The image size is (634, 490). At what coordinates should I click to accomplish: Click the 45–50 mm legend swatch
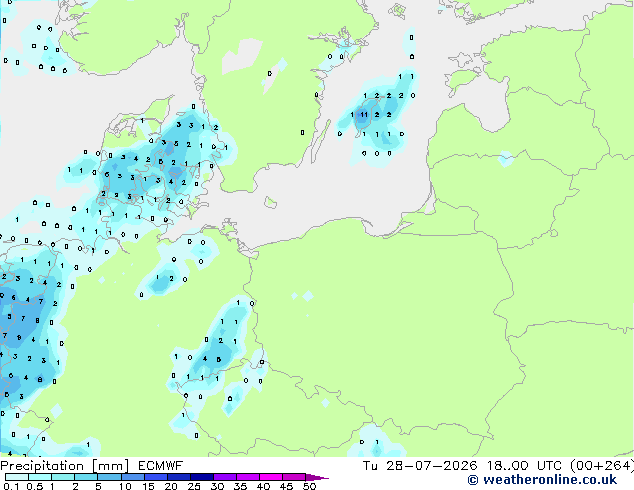(294, 477)
